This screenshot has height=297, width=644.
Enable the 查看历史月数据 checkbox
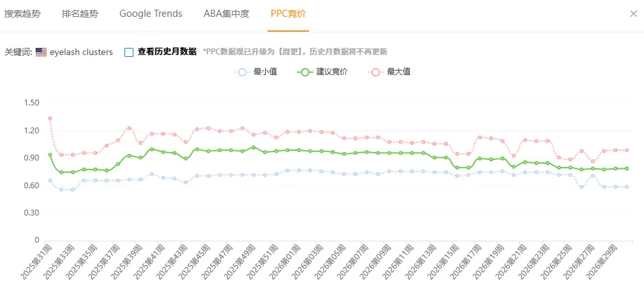click(129, 52)
